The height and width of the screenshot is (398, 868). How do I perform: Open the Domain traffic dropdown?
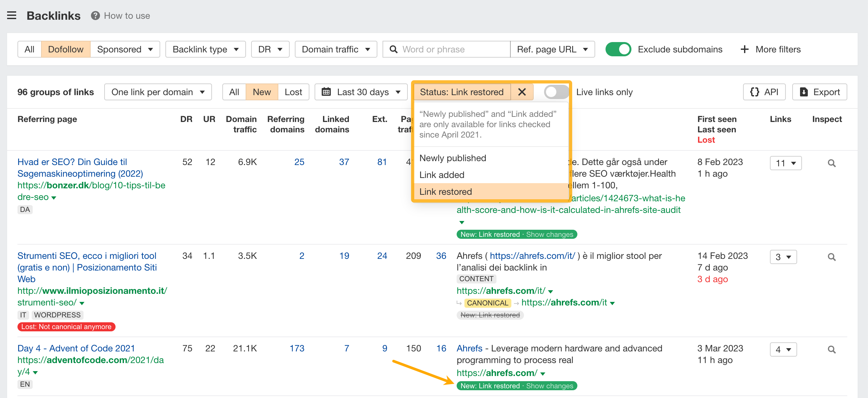(336, 50)
